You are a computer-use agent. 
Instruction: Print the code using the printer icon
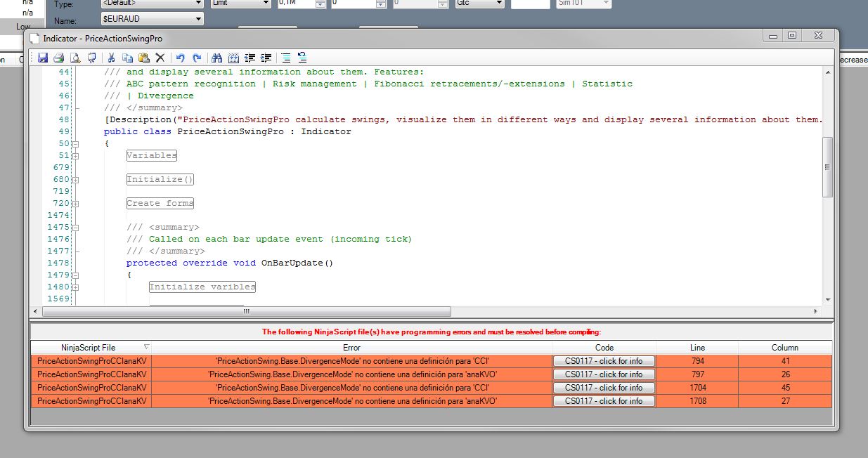click(58, 58)
